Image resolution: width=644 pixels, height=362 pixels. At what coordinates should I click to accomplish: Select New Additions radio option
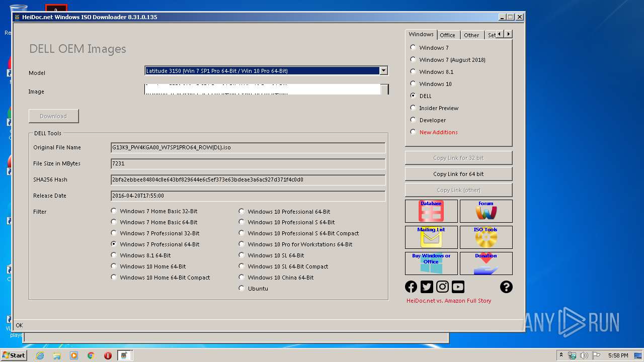[413, 132]
